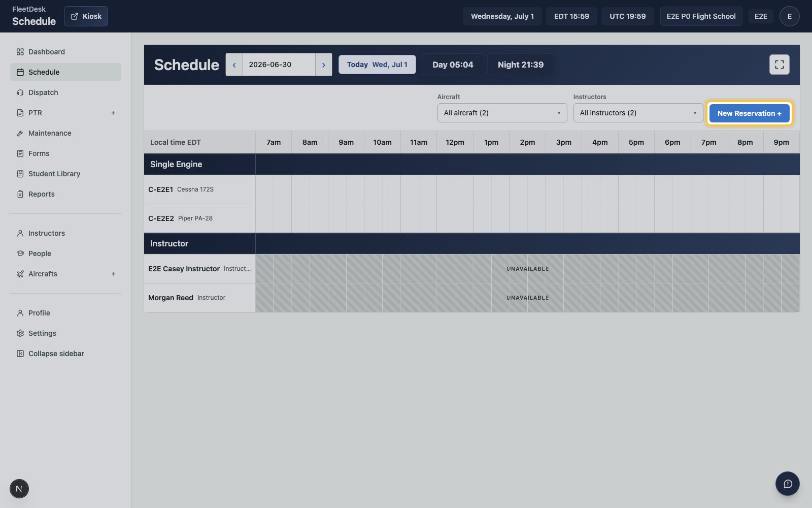Open the All aircraft (2) dropdown
This screenshot has width=812, height=508.
pyautogui.click(x=502, y=113)
